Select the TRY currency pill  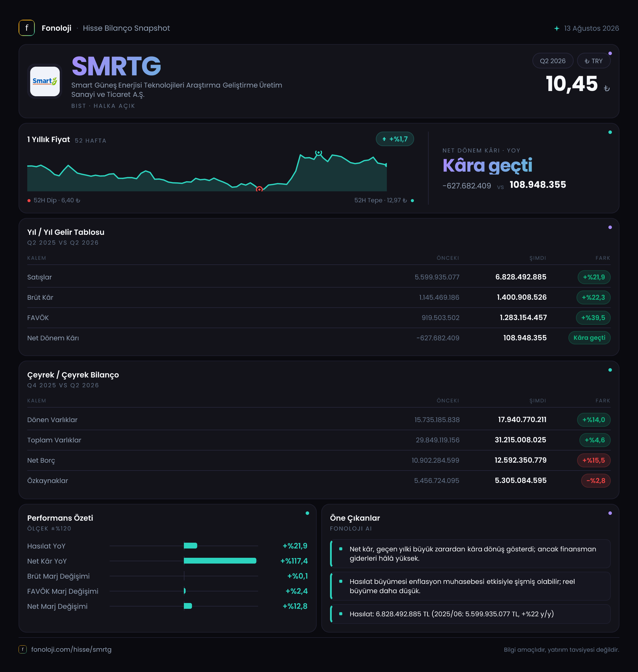[594, 61]
